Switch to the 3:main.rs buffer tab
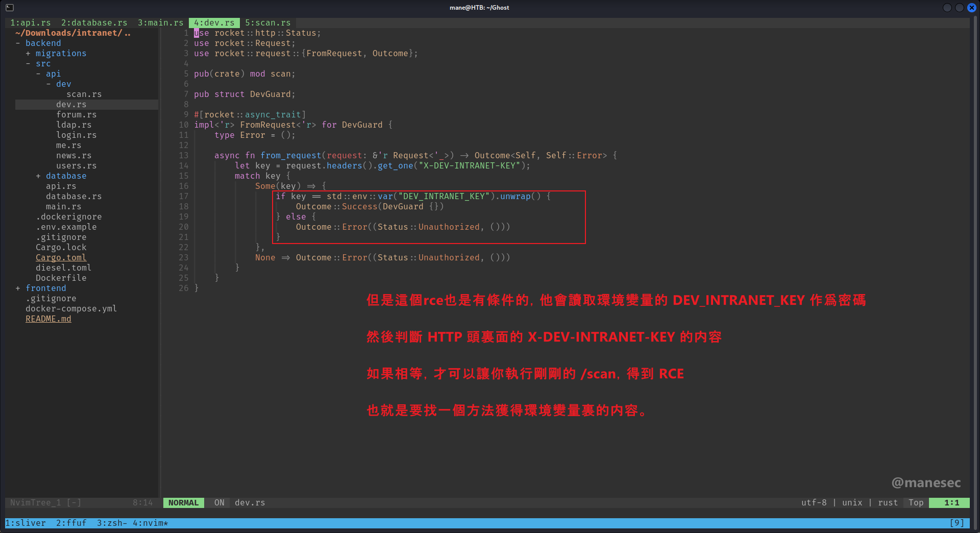 [x=160, y=23]
